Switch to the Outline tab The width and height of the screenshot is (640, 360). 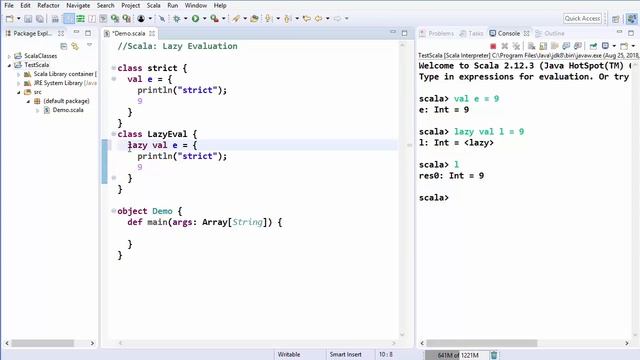coord(550,33)
